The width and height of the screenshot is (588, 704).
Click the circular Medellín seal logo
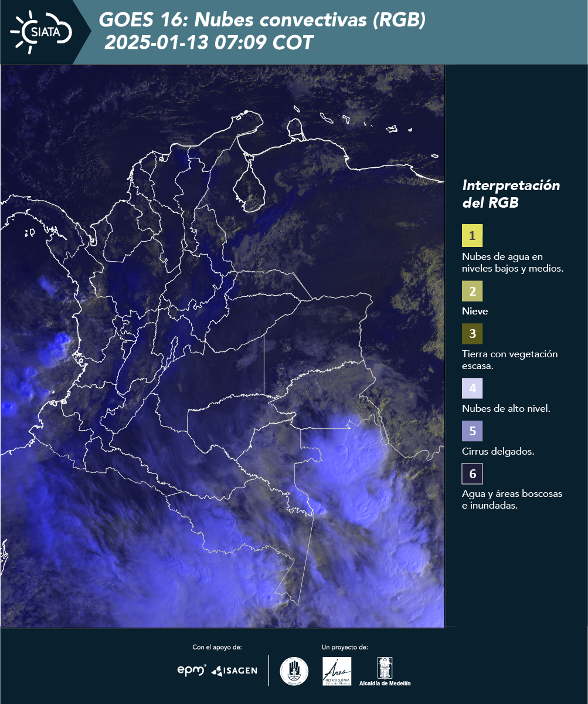click(x=294, y=671)
